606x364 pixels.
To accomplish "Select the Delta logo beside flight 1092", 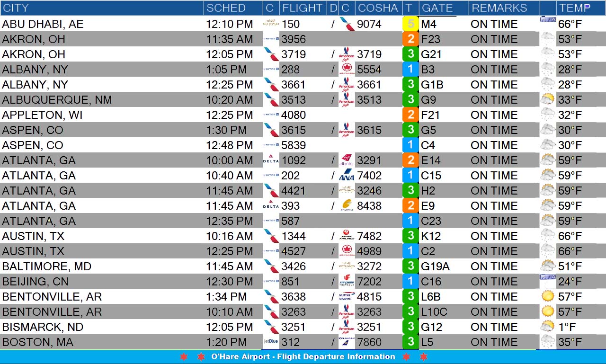I will pyautogui.click(x=271, y=160).
